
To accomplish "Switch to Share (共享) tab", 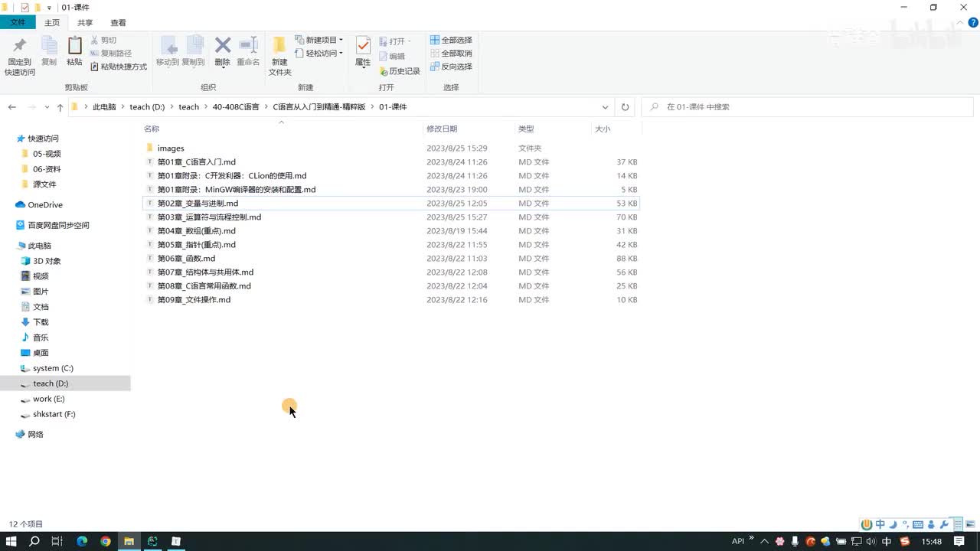I will coord(85,23).
